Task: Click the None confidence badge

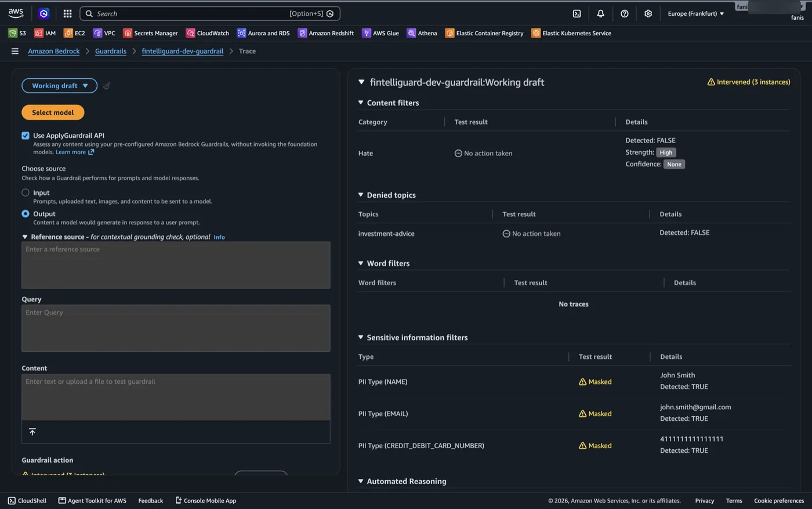Action: tap(674, 164)
